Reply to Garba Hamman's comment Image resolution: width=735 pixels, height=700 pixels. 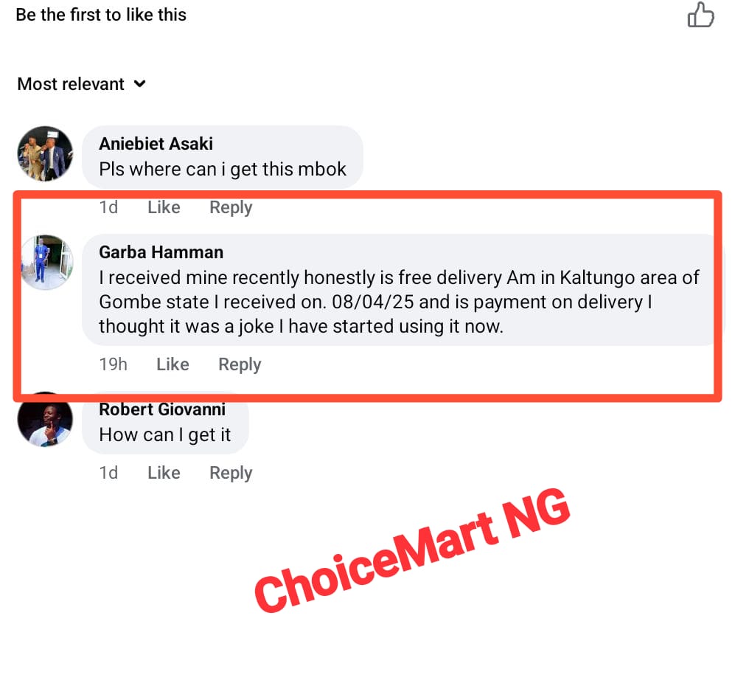(x=239, y=364)
